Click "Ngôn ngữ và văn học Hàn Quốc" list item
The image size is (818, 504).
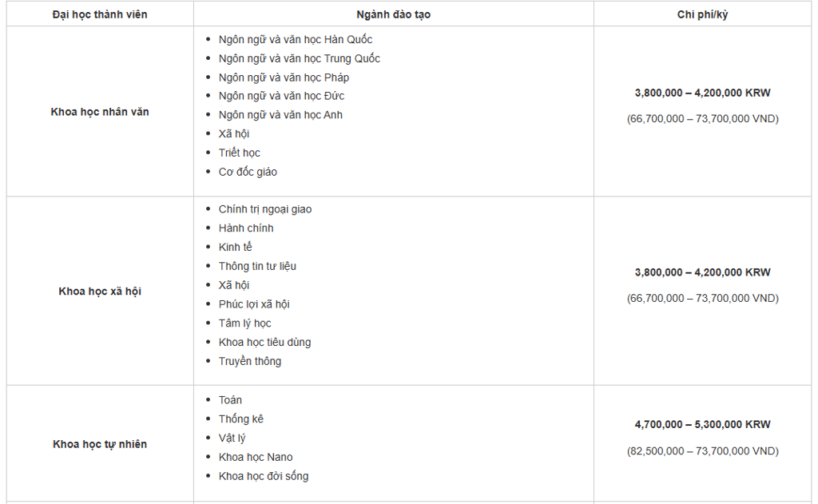coord(296,39)
